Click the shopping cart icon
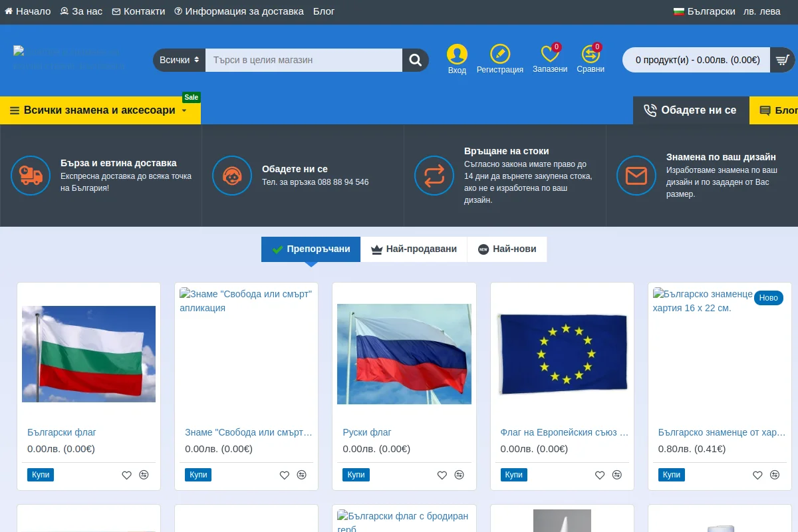The image size is (798, 532). click(782, 60)
